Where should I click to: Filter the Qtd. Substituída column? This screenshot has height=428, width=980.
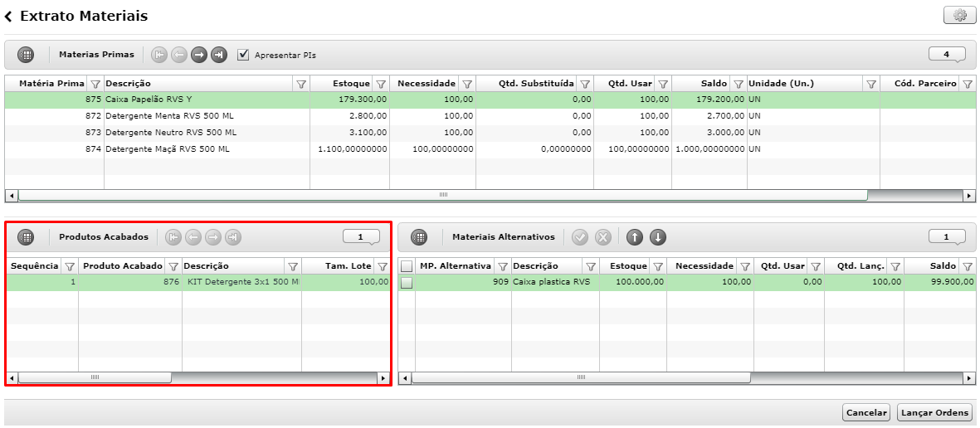(x=584, y=84)
